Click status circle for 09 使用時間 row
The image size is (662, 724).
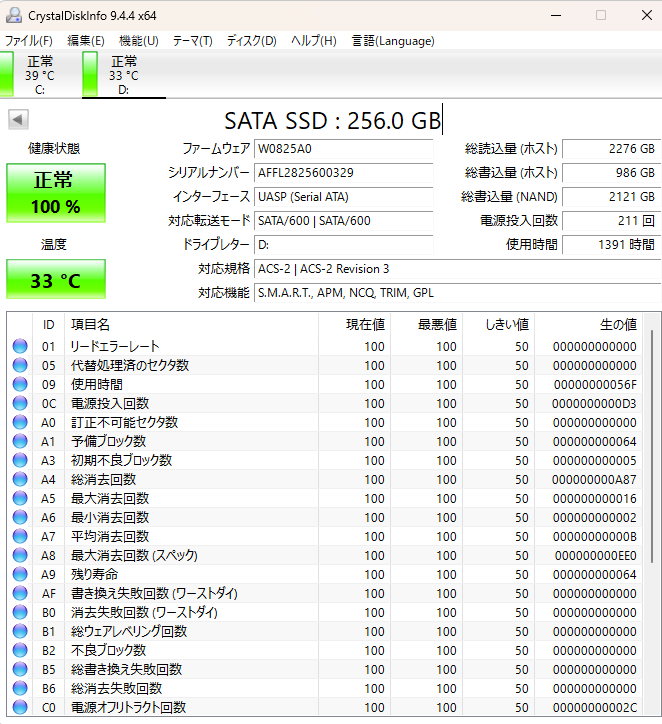click(20, 384)
